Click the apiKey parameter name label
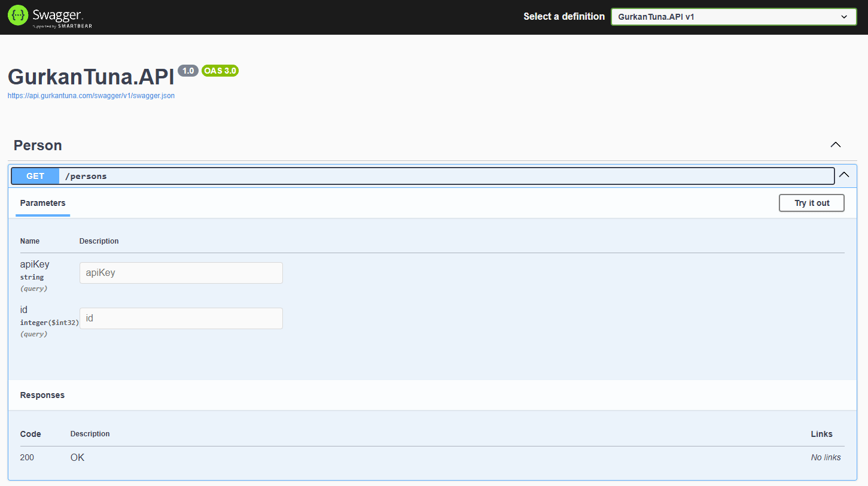The height and width of the screenshot is (486, 868). (x=35, y=264)
